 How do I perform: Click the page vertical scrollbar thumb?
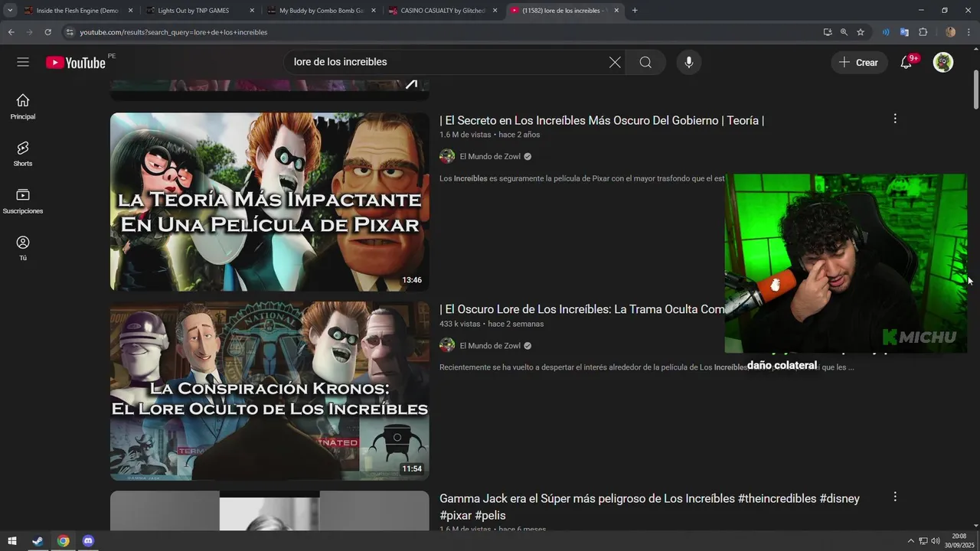click(975, 90)
